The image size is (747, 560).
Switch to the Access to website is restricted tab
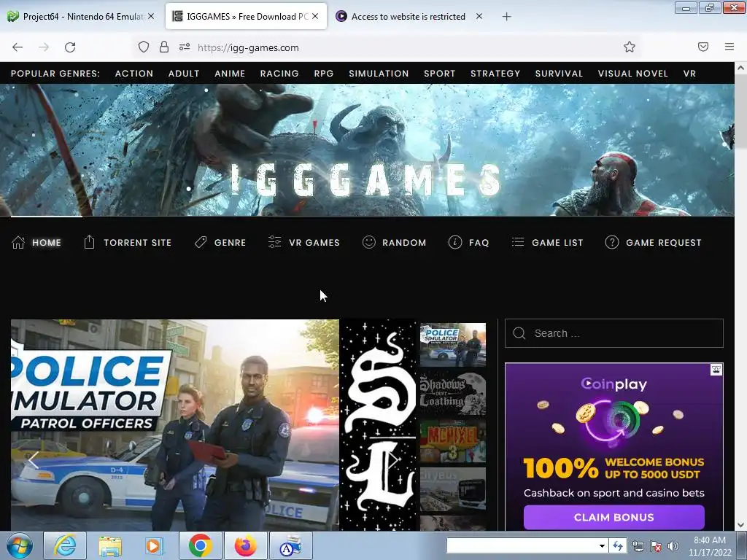click(x=409, y=17)
